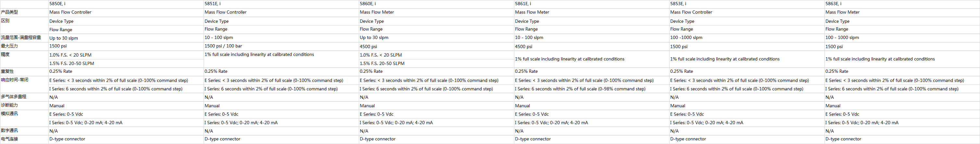The height and width of the screenshot is (144, 980).
Task: Select the 模拟通讯 row label
Action: (x=9, y=113)
